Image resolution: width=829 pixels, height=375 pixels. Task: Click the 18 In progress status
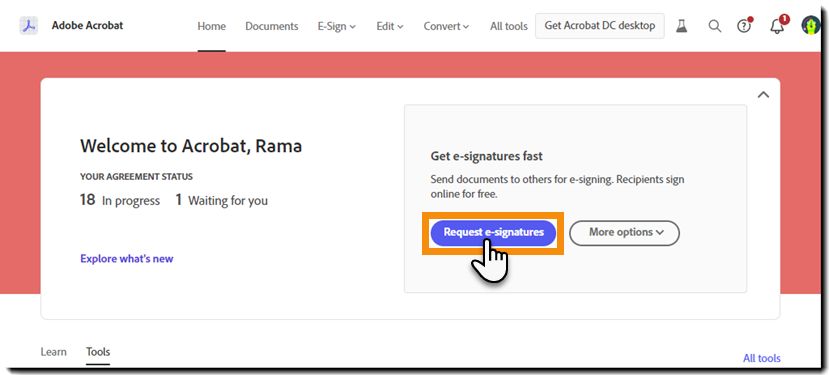coord(120,200)
